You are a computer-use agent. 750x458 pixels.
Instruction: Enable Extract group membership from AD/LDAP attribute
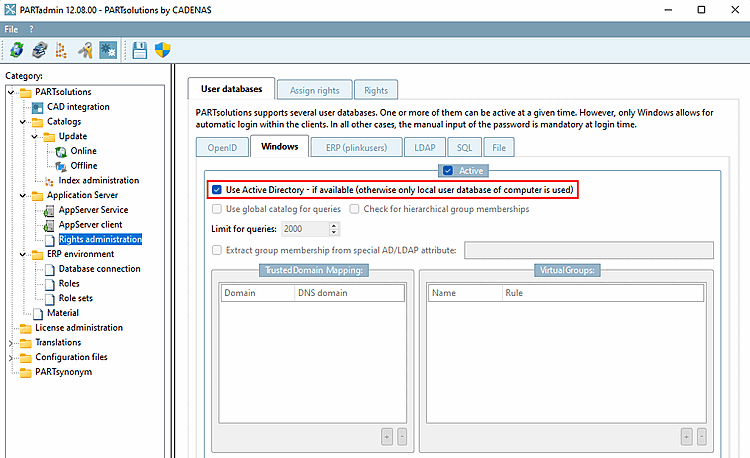point(217,250)
